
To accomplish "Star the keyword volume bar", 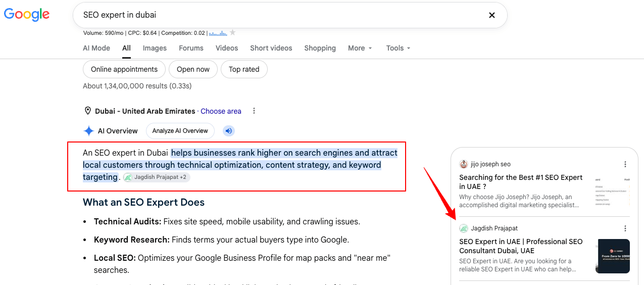I will 232,33.
